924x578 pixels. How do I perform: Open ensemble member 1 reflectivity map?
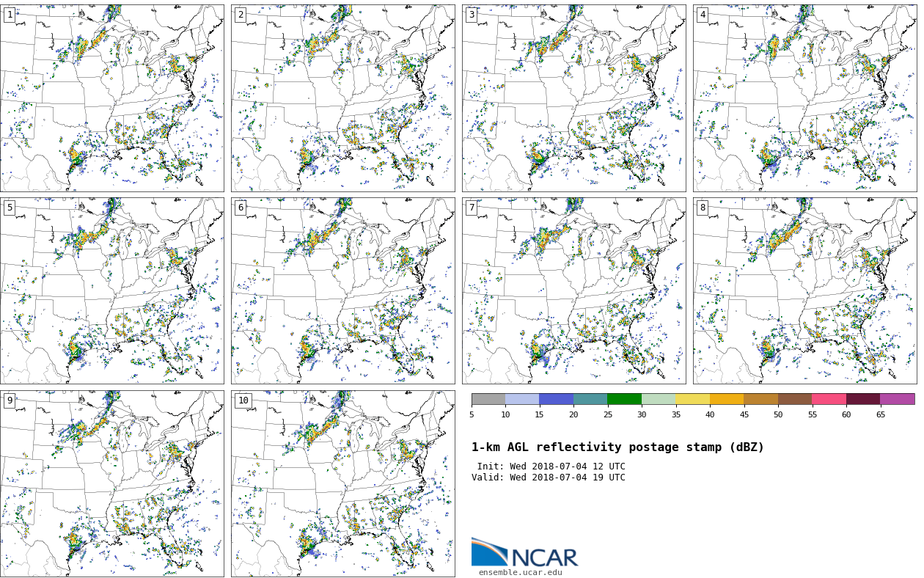(x=111, y=98)
